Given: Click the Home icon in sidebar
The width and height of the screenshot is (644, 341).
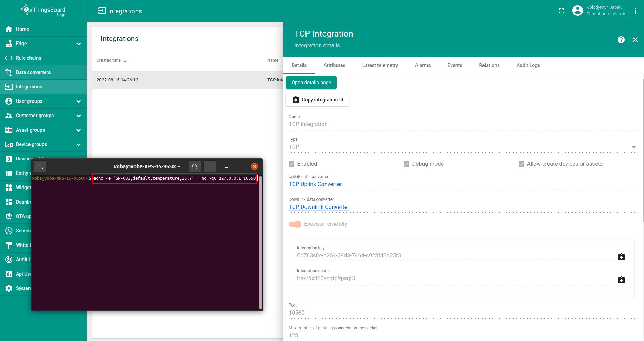Looking at the screenshot, I should 9,29.
